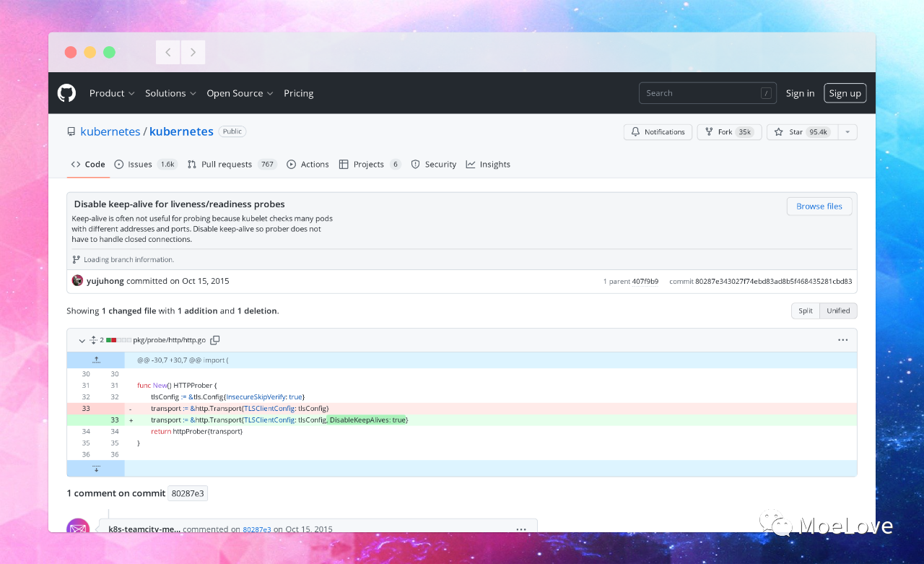The height and width of the screenshot is (564, 924).
Task: Open the pkg/probe/http/http.go file link
Action: click(170, 340)
